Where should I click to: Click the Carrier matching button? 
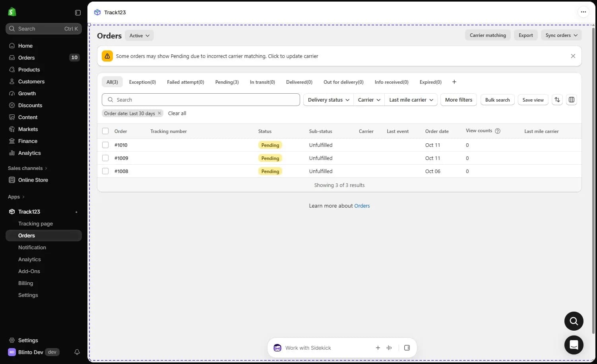[488, 35]
